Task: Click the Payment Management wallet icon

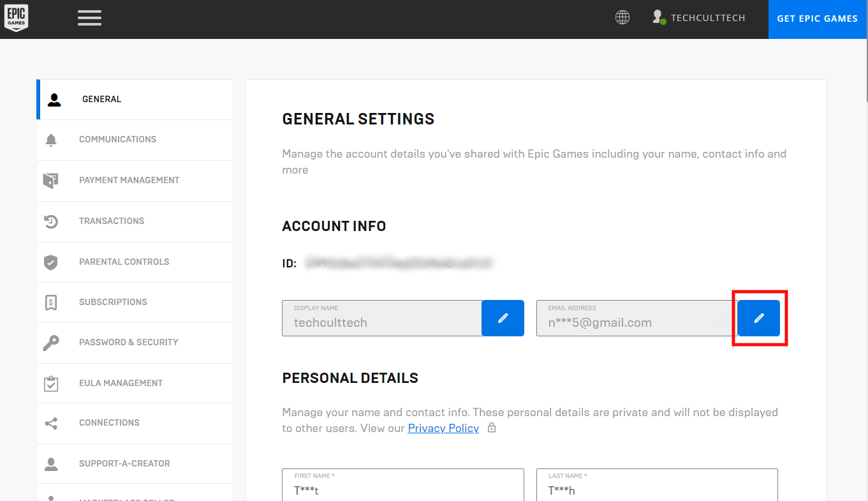Action: pyautogui.click(x=51, y=181)
